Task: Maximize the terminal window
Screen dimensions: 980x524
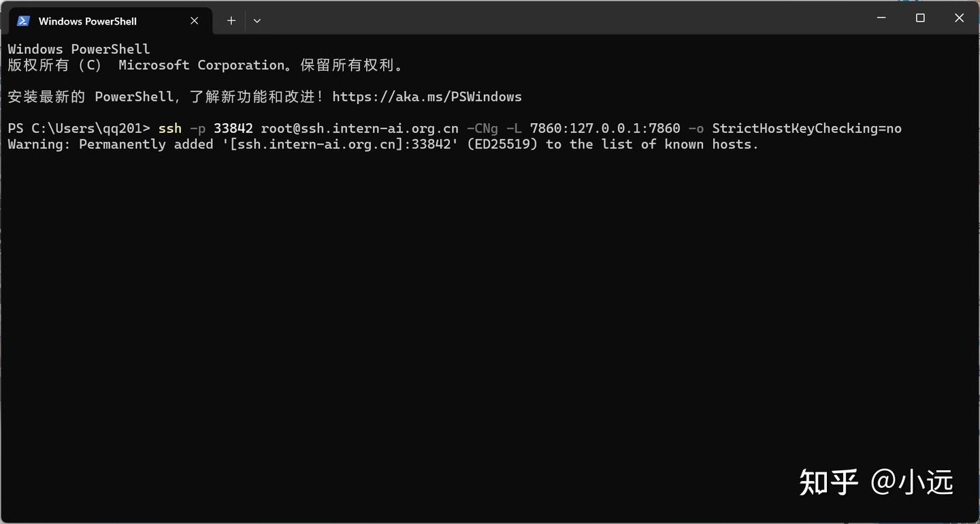Action: 920,18
